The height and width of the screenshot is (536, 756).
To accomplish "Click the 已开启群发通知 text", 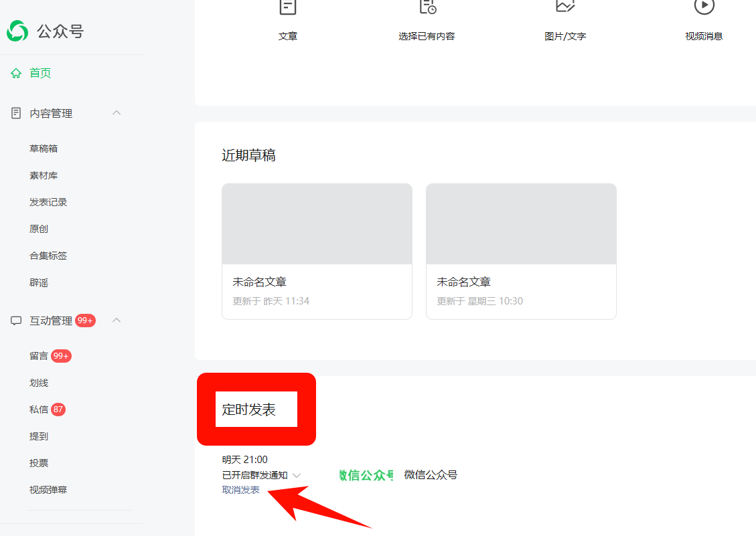I will [254, 475].
